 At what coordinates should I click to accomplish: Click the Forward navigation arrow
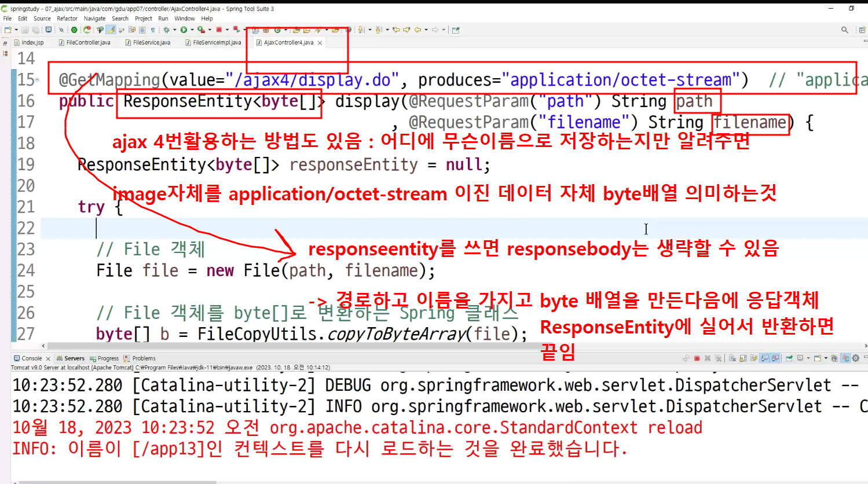click(435, 30)
